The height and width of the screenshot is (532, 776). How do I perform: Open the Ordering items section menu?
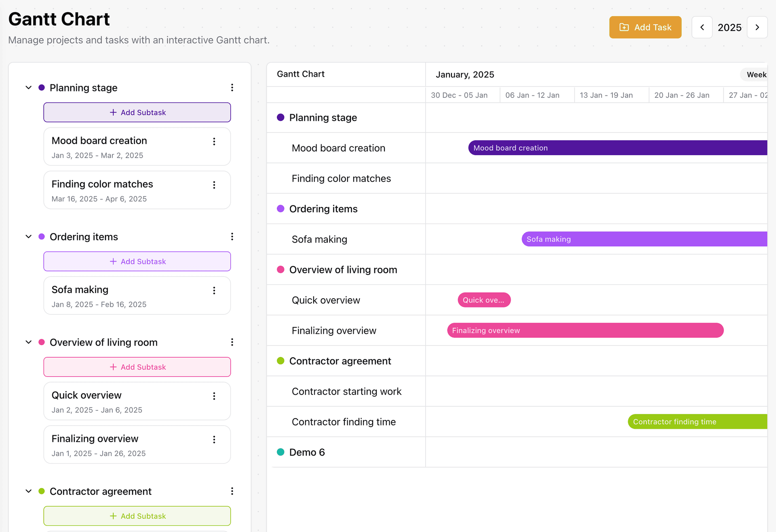pos(232,236)
